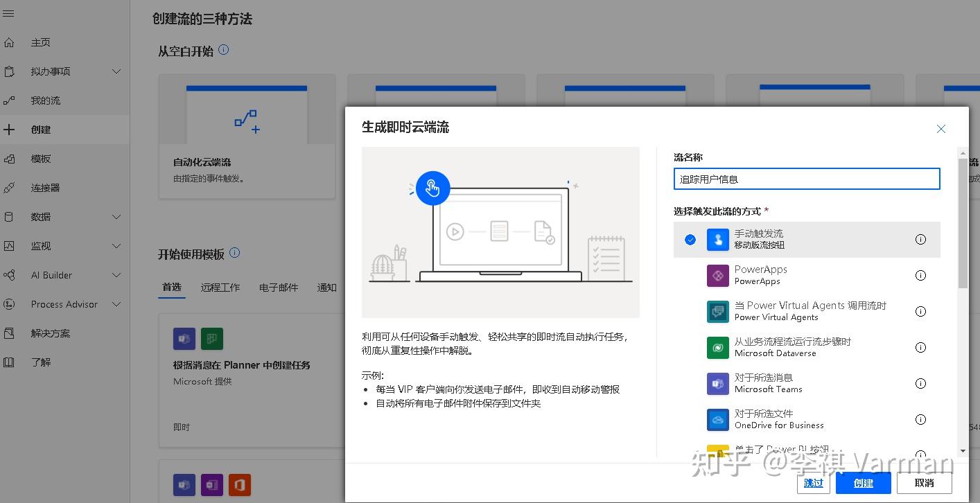Switch to the 电子邮件 template tab

point(279,287)
